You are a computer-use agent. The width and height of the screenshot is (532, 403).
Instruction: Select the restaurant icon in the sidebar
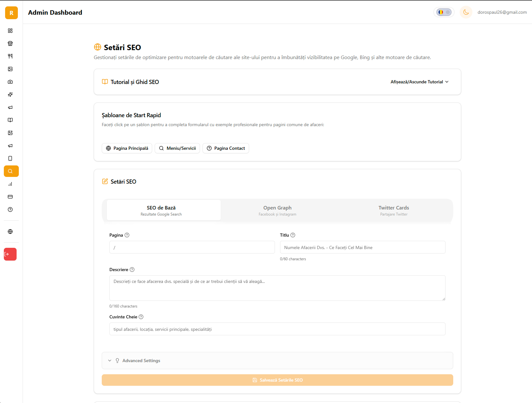pos(10,43)
